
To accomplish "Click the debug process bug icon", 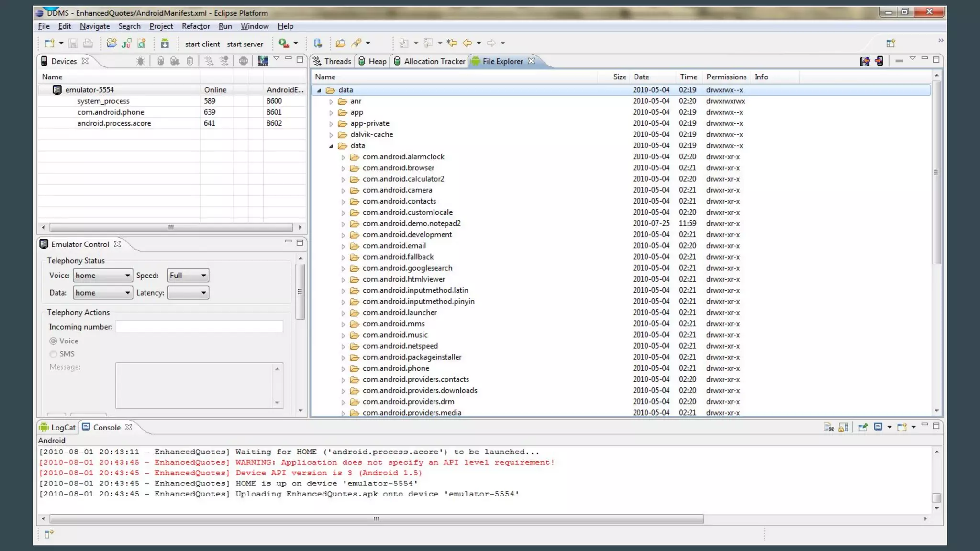I will pos(140,61).
